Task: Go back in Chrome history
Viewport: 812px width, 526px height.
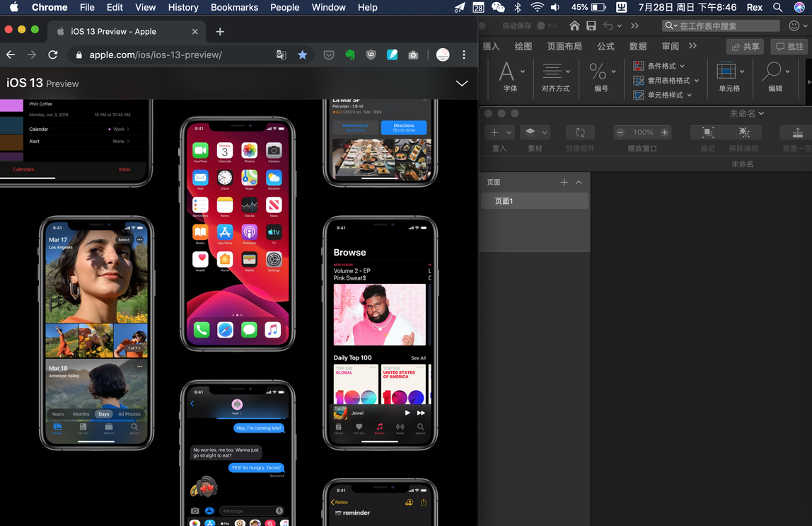Action: 11,55
